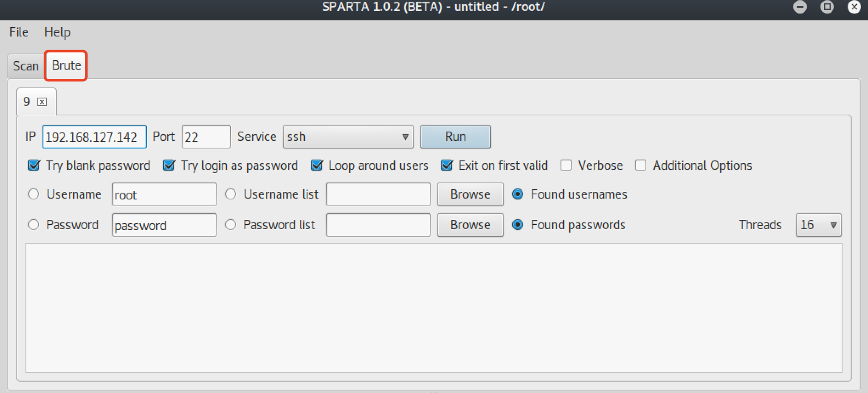Click the IP address input field
This screenshot has width=868, height=393.
[94, 137]
